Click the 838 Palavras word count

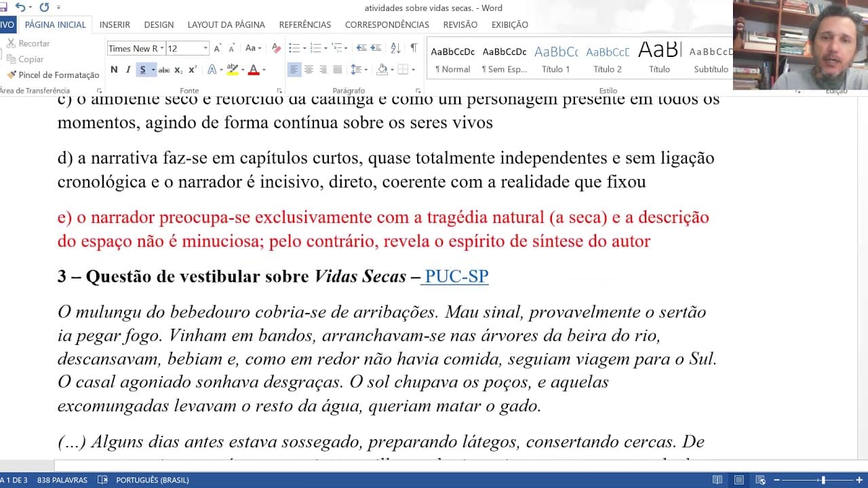point(62,480)
